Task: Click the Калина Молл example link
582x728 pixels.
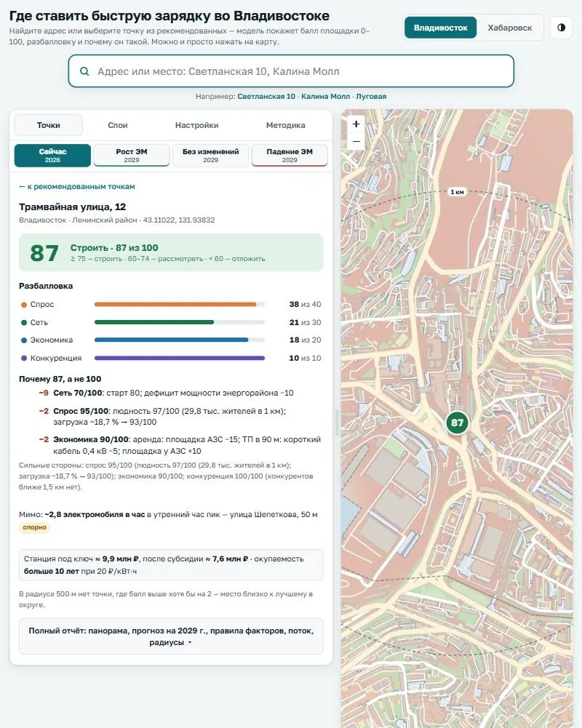Action: point(326,97)
